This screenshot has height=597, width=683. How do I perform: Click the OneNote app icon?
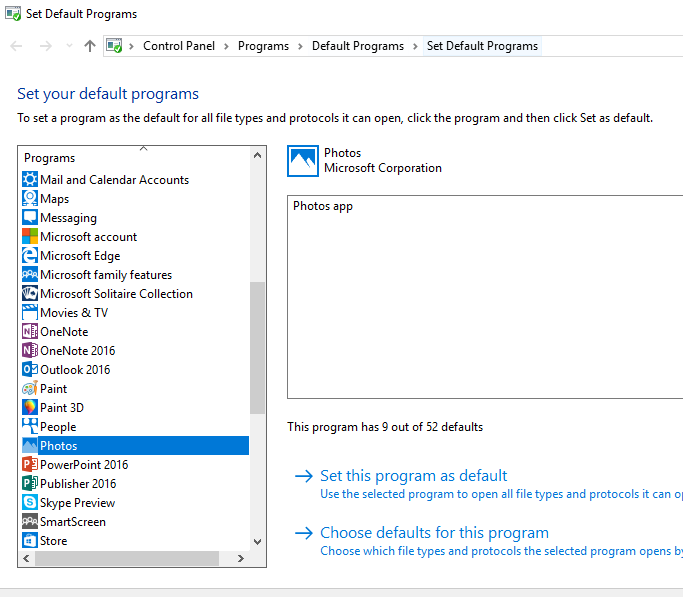point(30,331)
